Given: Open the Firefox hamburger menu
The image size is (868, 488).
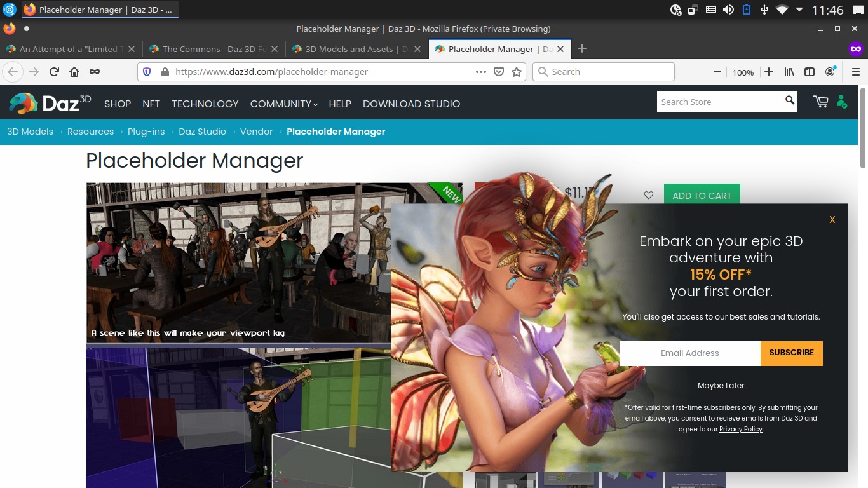Looking at the screenshot, I should point(856,72).
